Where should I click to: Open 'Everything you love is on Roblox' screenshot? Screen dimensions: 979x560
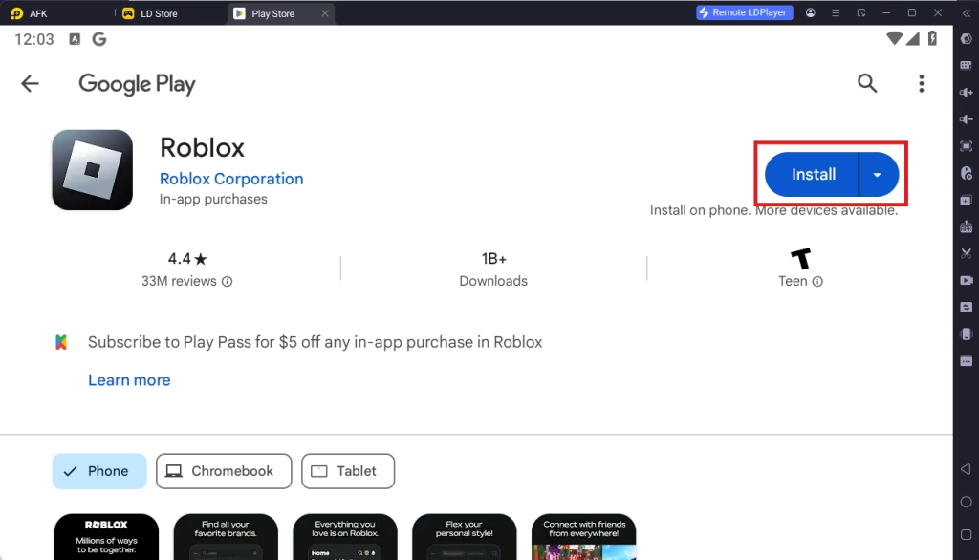click(x=344, y=537)
